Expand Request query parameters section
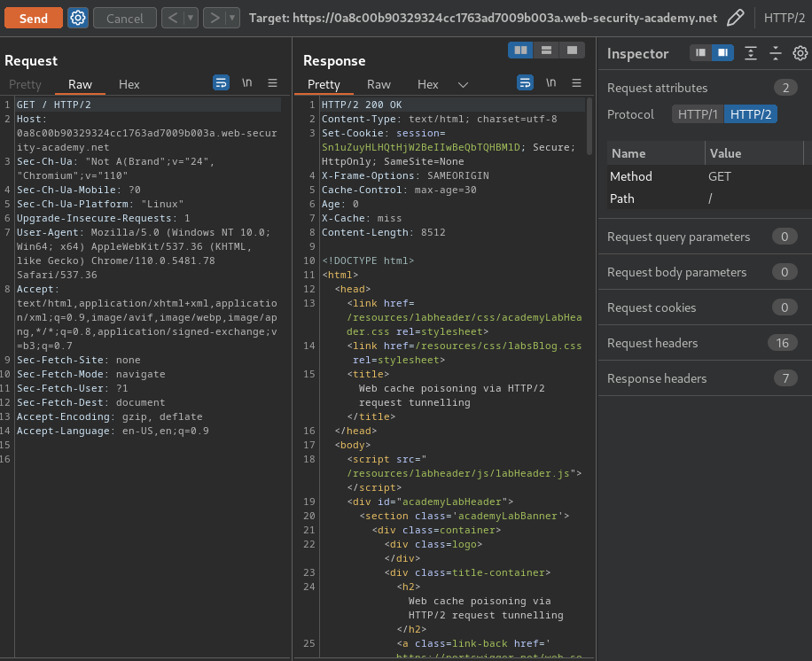The width and height of the screenshot is (812, 661). point(705,237)
